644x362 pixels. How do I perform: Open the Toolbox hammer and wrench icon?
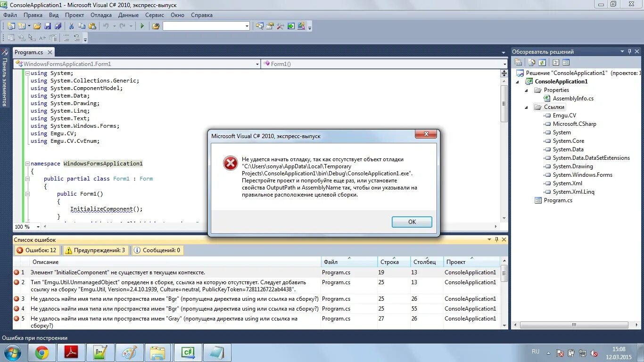coord(280,26)
